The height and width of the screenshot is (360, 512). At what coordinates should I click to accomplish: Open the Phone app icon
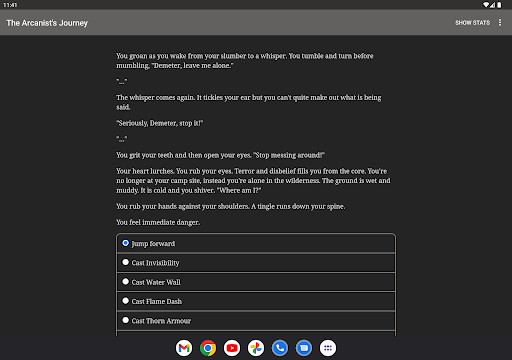[x=280, y=348]
